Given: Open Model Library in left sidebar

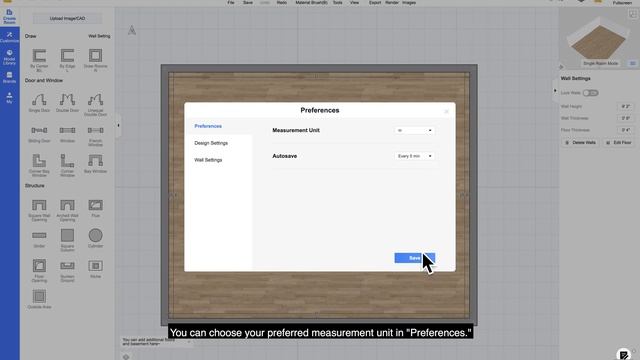Looking at the screenshot, I should tap(9, 58).
